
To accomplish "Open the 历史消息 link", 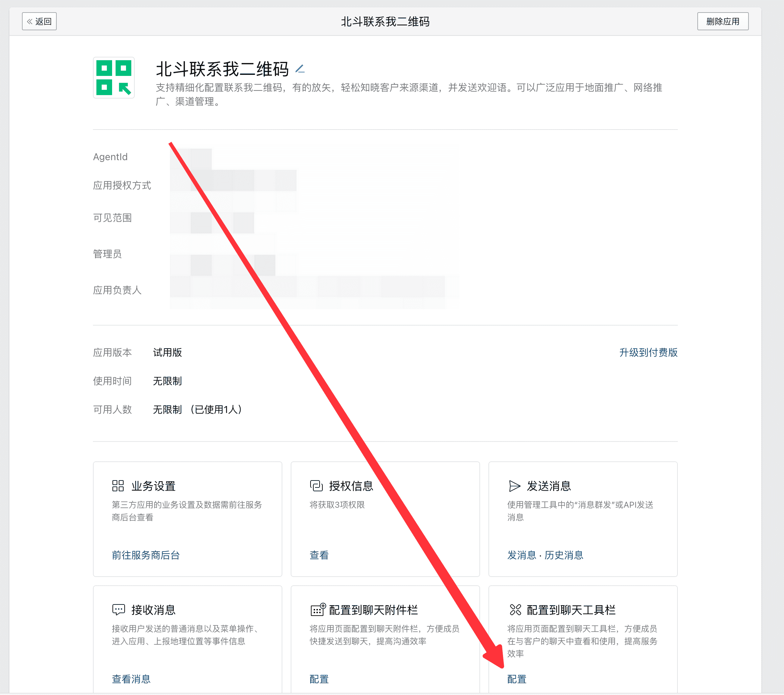I will (x=563, y=555).
